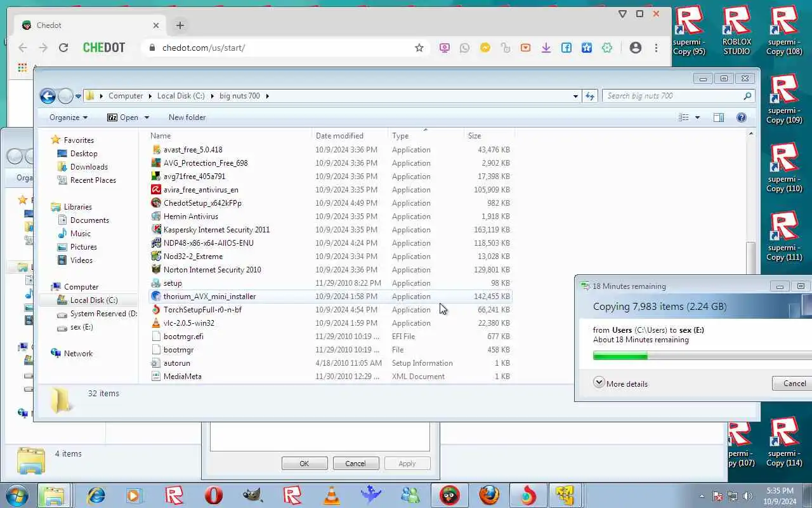Open the recent pages dropdown beside forward

(78, 97)
